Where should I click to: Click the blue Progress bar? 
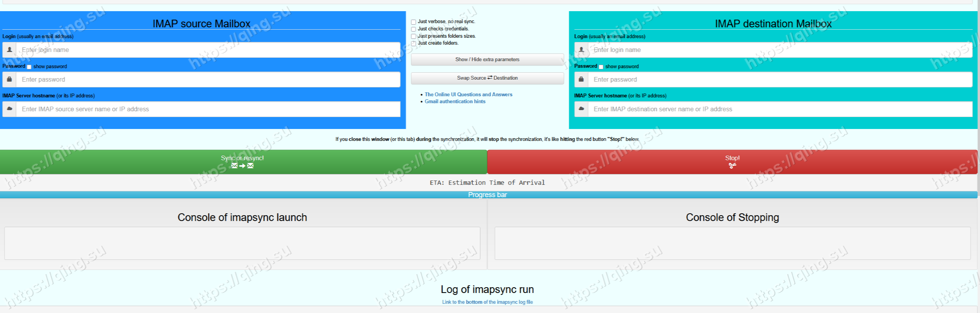(x=489, y=195)
